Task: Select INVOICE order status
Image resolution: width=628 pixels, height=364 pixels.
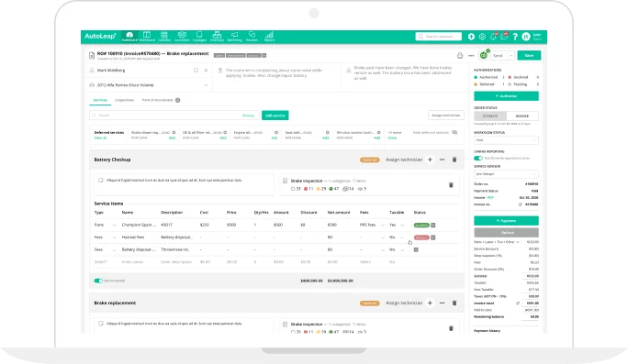Action: click(x=522, y=116)
